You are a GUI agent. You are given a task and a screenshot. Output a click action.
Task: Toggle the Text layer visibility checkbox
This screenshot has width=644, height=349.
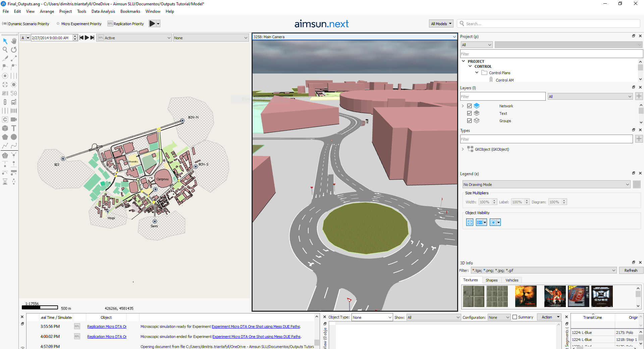[469, 113]
